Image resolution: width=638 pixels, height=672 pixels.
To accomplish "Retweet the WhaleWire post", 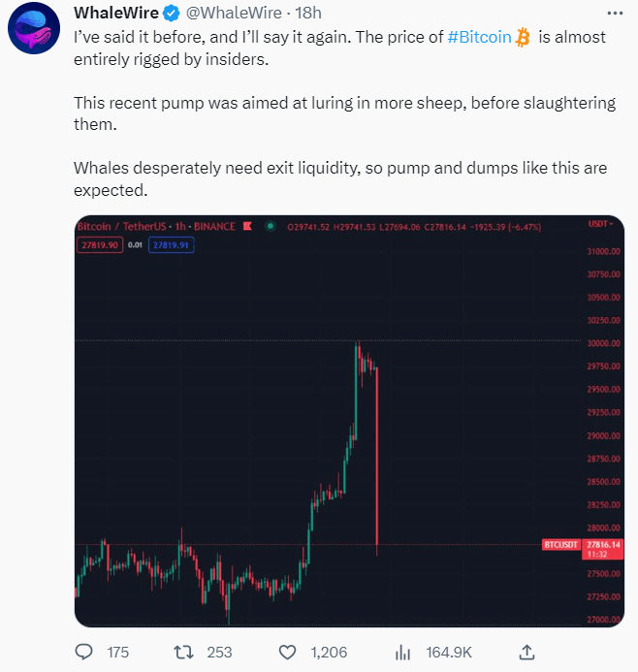I will [x=183, y=653].
